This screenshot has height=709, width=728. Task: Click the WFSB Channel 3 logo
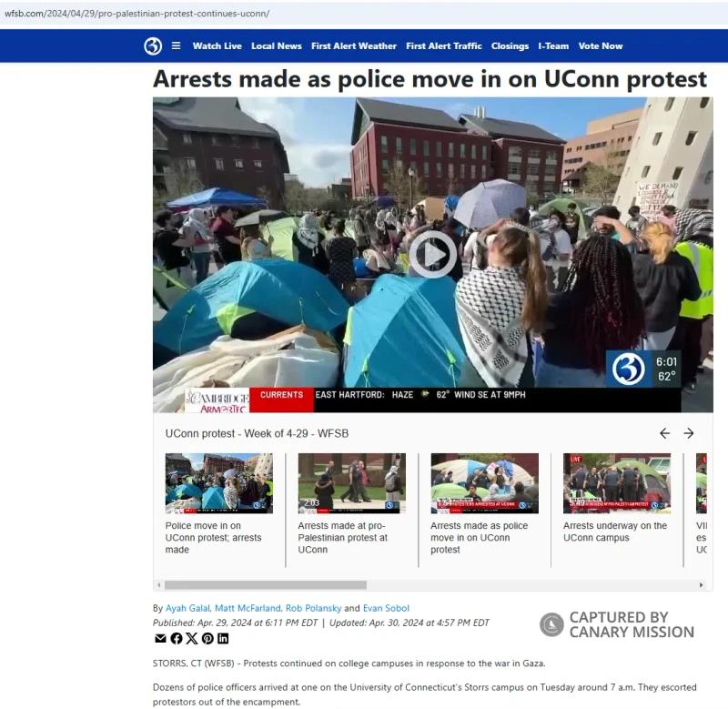[153, 46]
